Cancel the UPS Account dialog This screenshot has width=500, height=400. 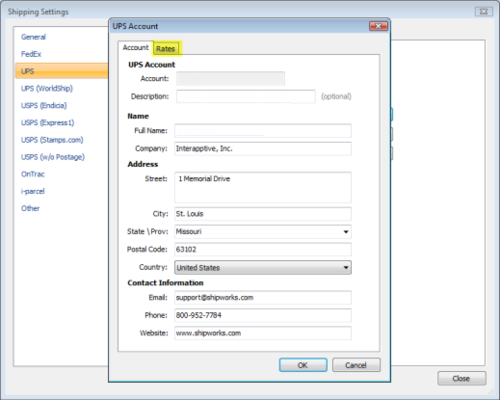[x=356, y=365]
